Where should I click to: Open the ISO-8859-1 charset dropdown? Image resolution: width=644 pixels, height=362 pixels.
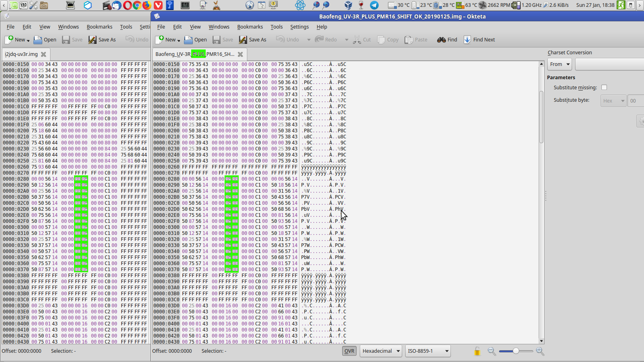(x=428, y=351)
